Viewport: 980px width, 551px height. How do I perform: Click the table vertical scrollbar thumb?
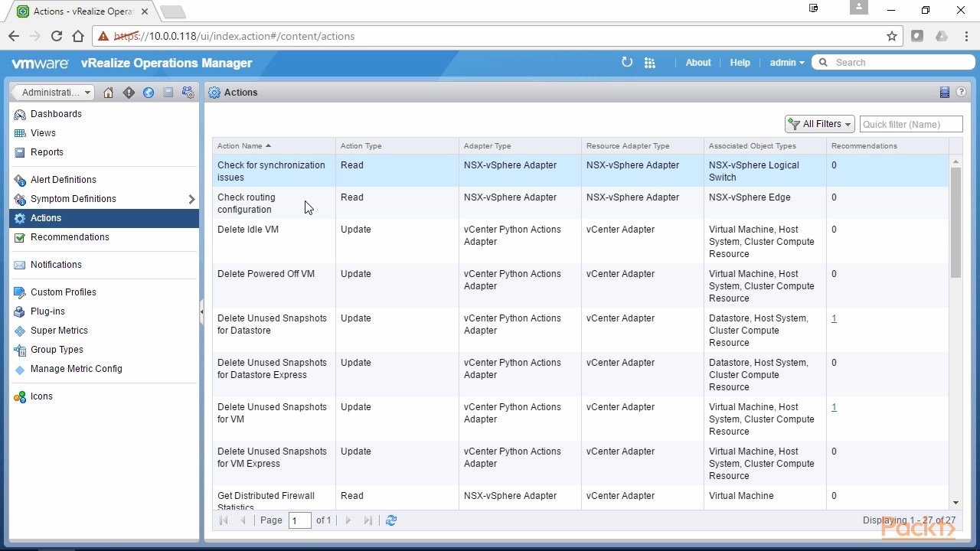955,222
